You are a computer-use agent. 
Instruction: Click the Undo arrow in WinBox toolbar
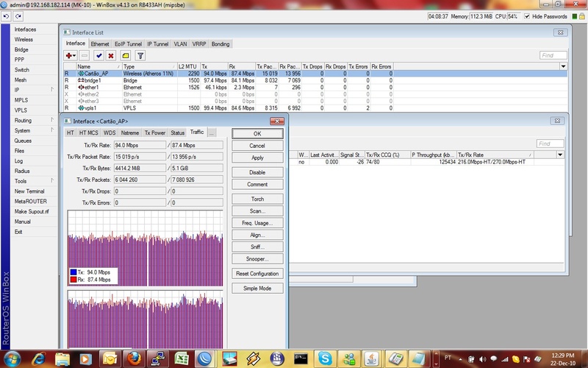7,16
